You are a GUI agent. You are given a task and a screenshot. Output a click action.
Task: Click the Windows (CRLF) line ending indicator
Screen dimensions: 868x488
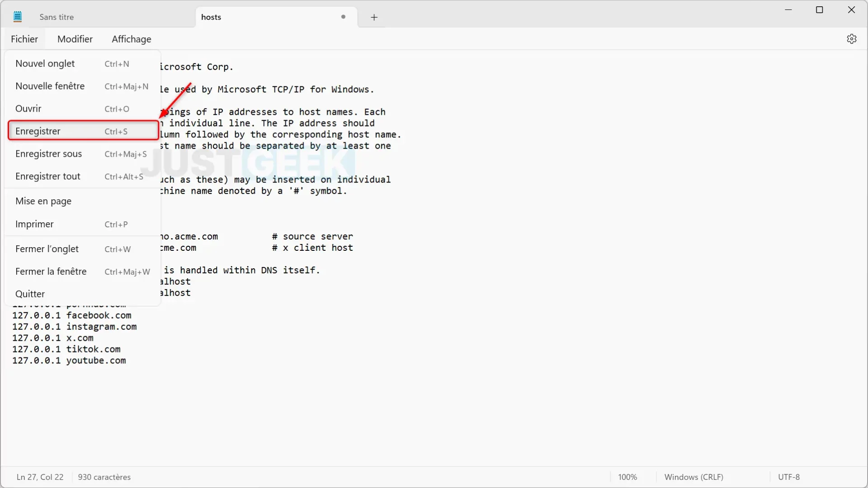coord(693,477)
